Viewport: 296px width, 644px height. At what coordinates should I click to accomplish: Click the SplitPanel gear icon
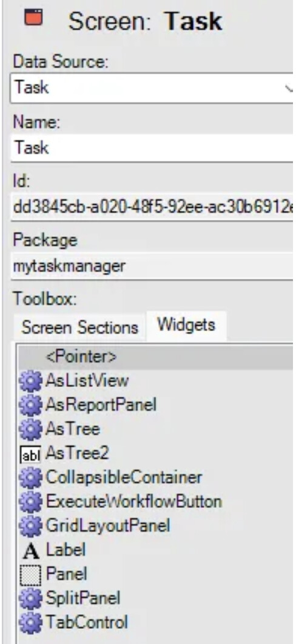point(30,598)
